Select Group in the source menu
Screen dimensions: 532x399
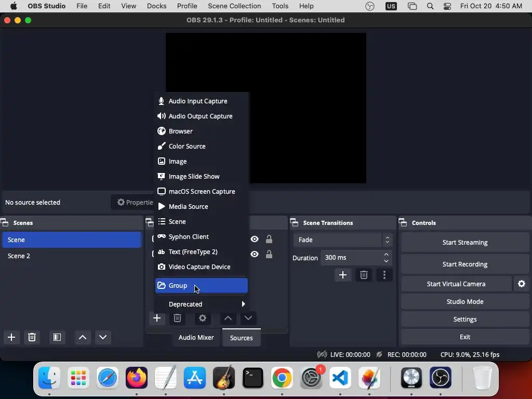(x=201, y=285)
